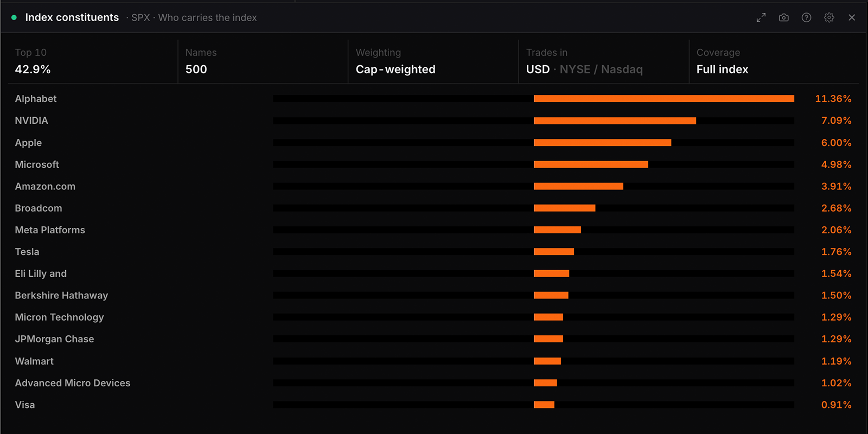Screen dimensions: 868x434
Task: Click the 4.98% weight value
Action: click(836, 164)
